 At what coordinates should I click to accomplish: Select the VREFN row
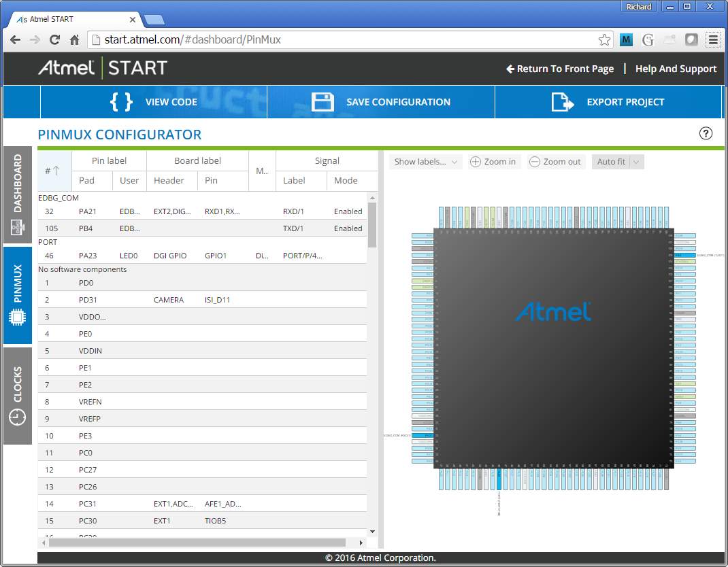[202, 402]
